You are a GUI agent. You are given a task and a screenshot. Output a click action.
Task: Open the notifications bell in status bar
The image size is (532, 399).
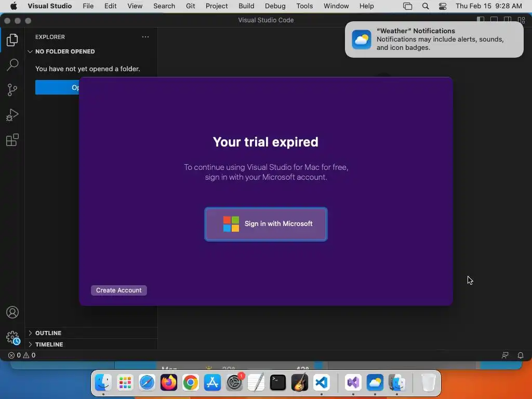[x=521, y=355]
